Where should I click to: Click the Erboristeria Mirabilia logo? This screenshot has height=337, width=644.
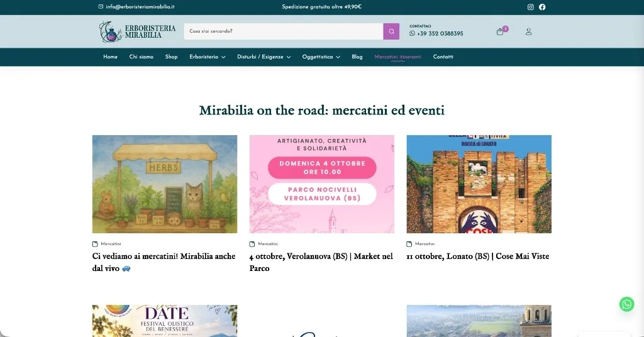click(x=137, y=31)
